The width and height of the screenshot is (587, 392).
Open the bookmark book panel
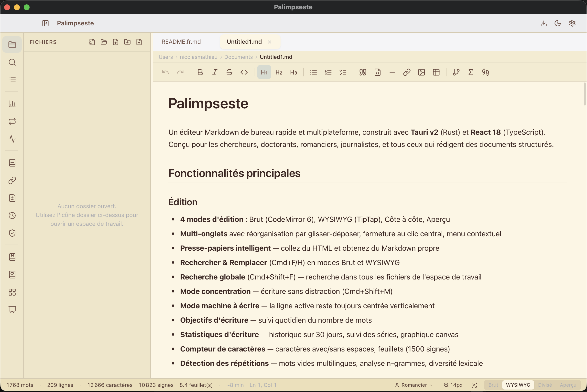[12, 257]
